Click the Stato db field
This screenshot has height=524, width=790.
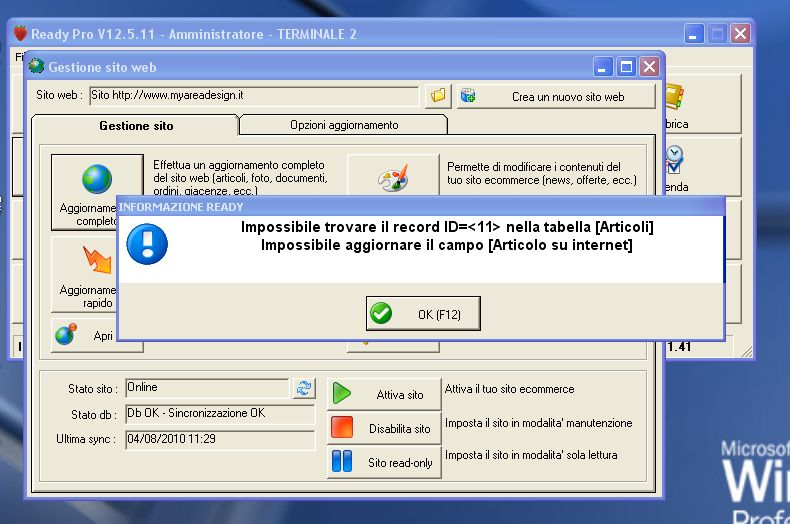point(220,414)
